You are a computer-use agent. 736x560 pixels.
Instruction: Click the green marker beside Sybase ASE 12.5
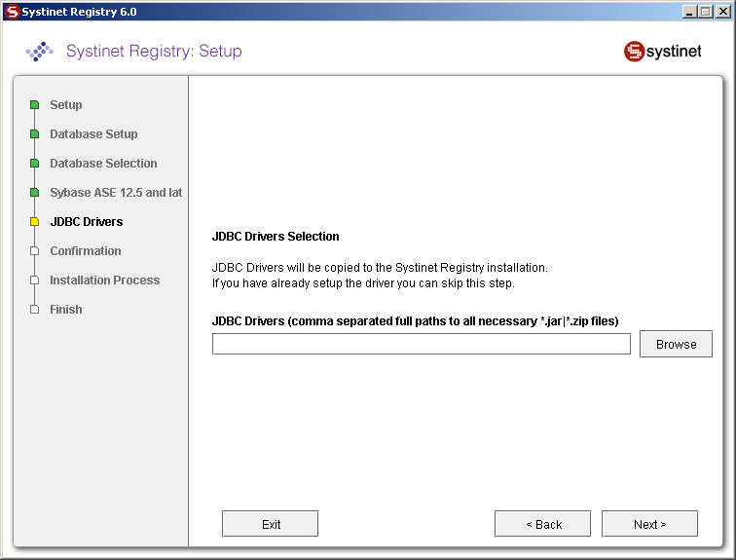click(x=34, y=193)
